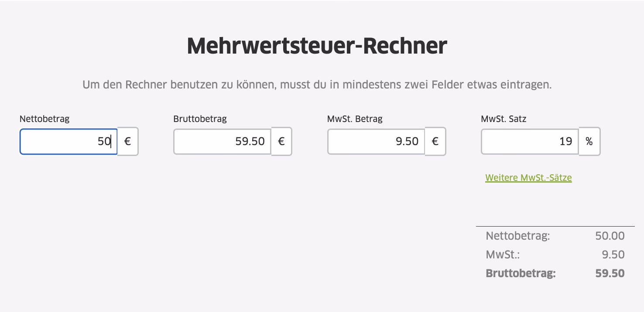Click the 19 value in MwSt. Satz field
The image size is (644, 312).
click(565, 141)
